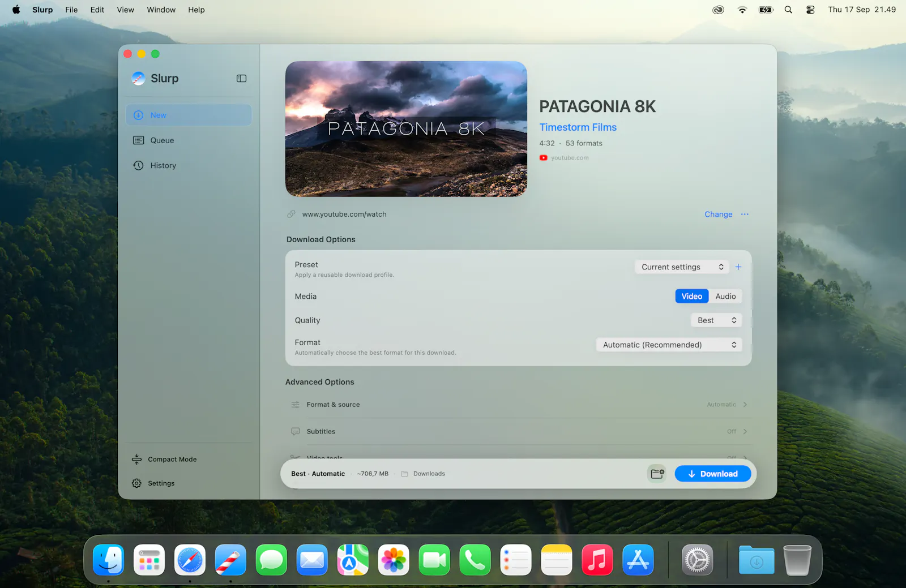Image resolution: width=906 pixels, height=588 pixels.
Task: Open Control Center in menu bar
Action: pos(810,10)
